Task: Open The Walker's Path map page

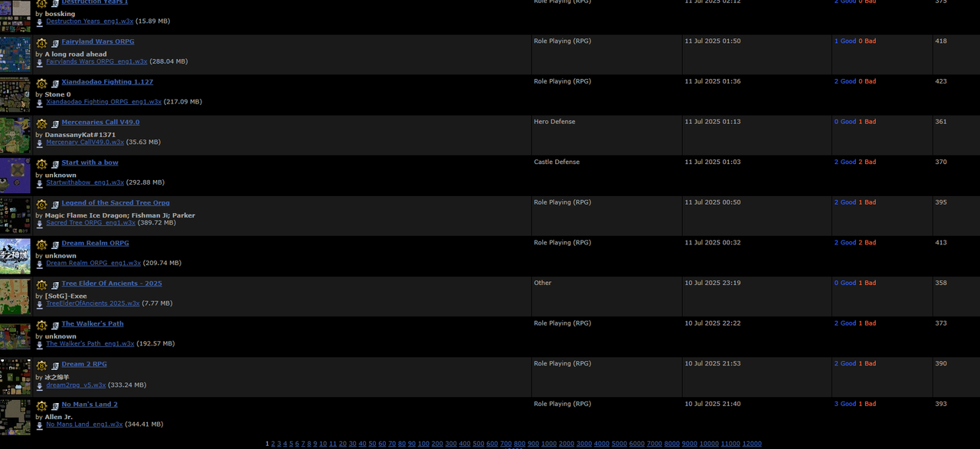Action: pos(93,324)
